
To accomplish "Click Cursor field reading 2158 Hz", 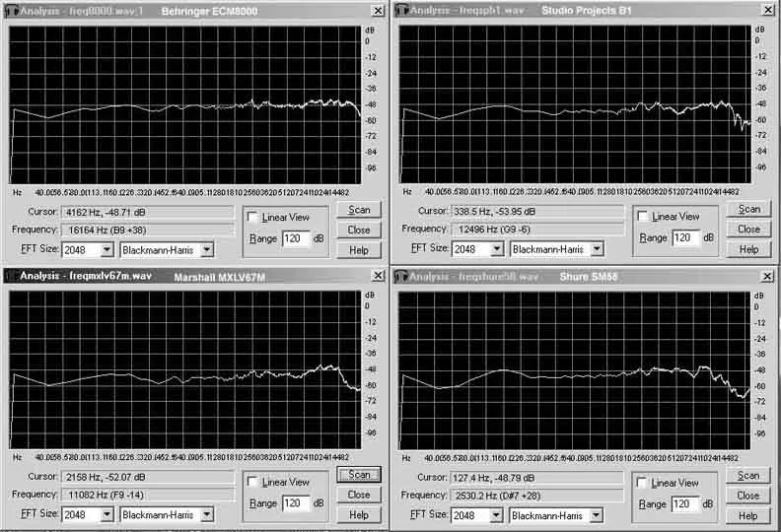I will [x=148, y=477].
